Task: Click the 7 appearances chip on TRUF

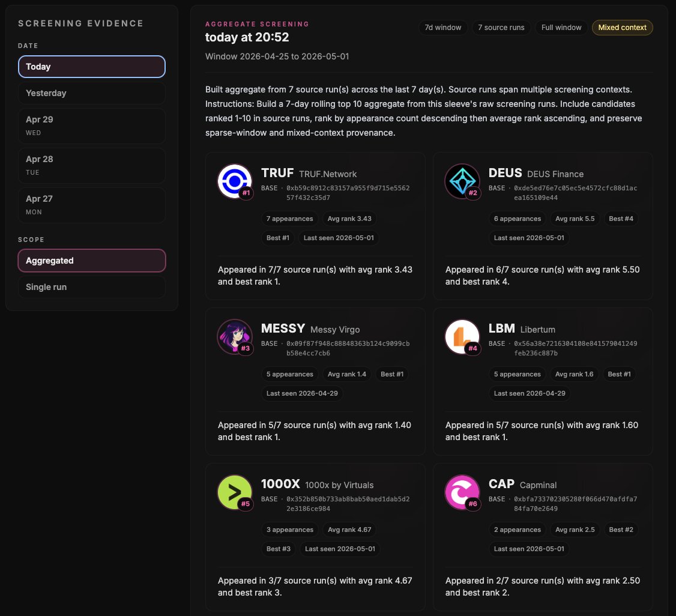Action: [290, 219]
